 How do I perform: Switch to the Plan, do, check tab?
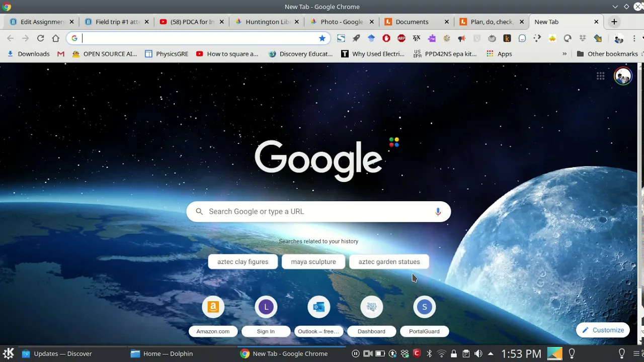click(492, 22)
